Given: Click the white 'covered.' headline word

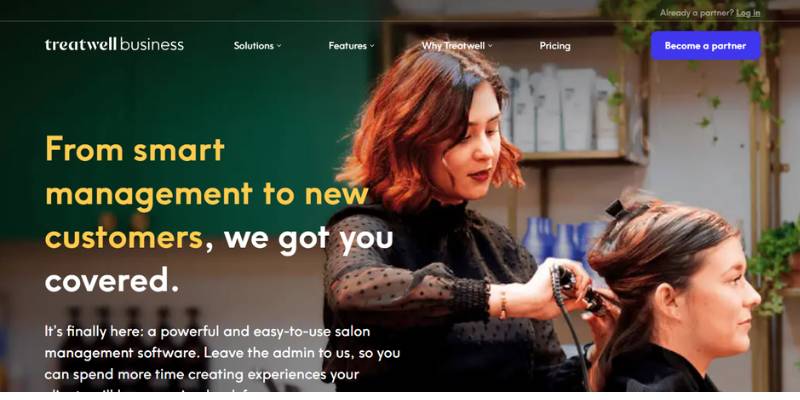Looking at the screenshot, I should (x=112, y=281).
